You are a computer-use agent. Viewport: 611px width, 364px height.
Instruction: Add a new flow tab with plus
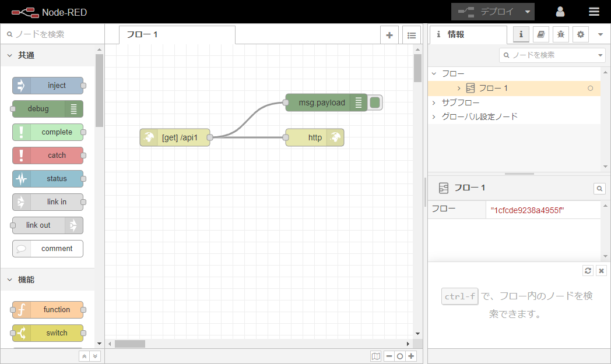point(389,35)
